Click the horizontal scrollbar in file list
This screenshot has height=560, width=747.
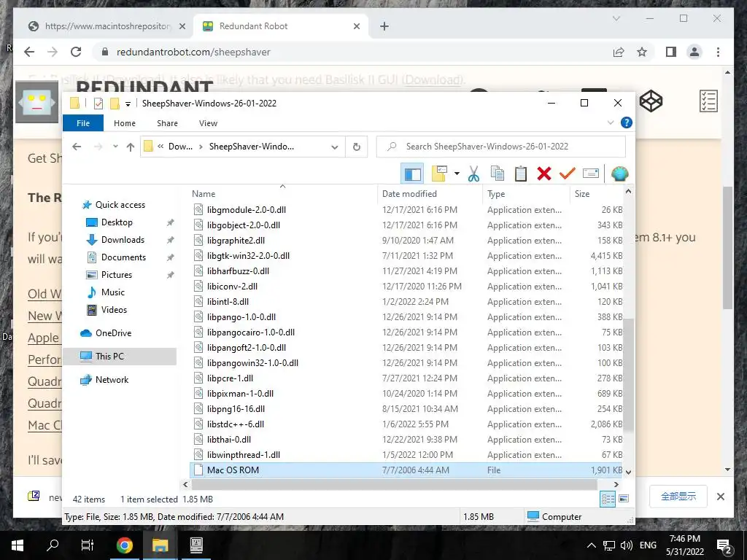[395, 485]
